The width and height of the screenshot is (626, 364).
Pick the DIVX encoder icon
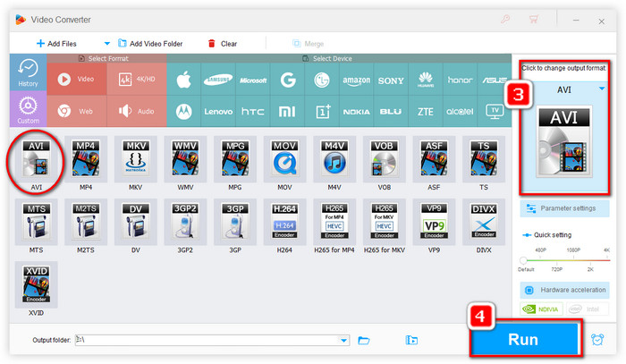(484, 222)
